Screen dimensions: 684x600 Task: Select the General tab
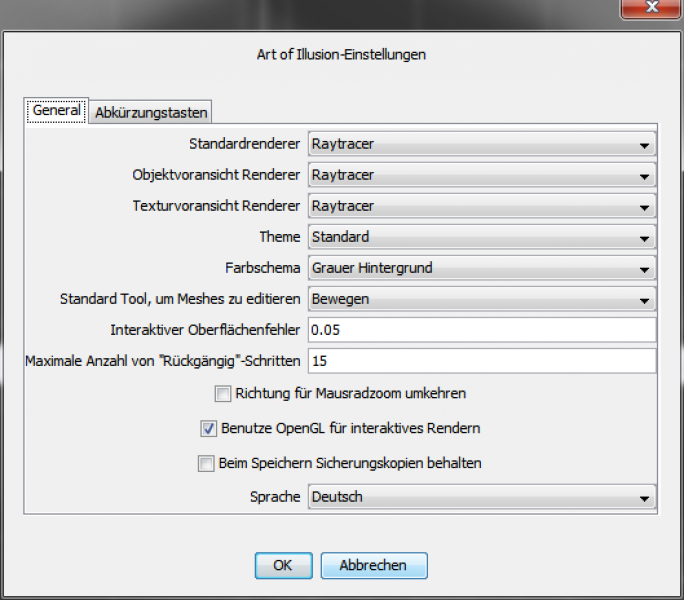[56, 110]
